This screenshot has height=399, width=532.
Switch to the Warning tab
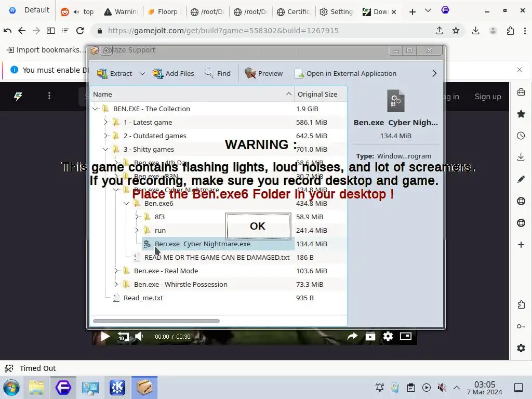pos(122,12)
